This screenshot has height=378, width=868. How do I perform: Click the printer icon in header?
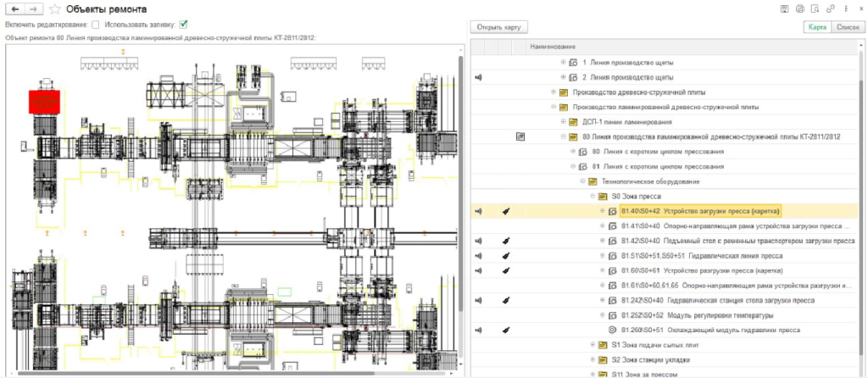point(799,8)
